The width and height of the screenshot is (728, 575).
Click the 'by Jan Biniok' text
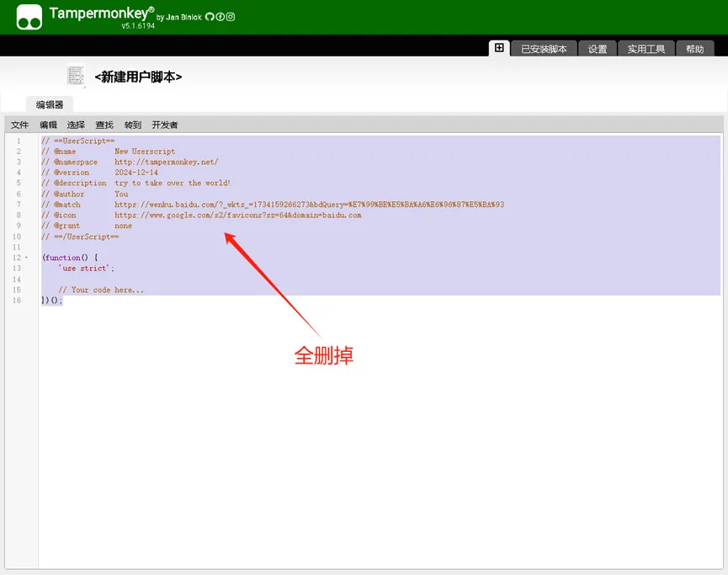pyautogui.click(x=179, y=17)
